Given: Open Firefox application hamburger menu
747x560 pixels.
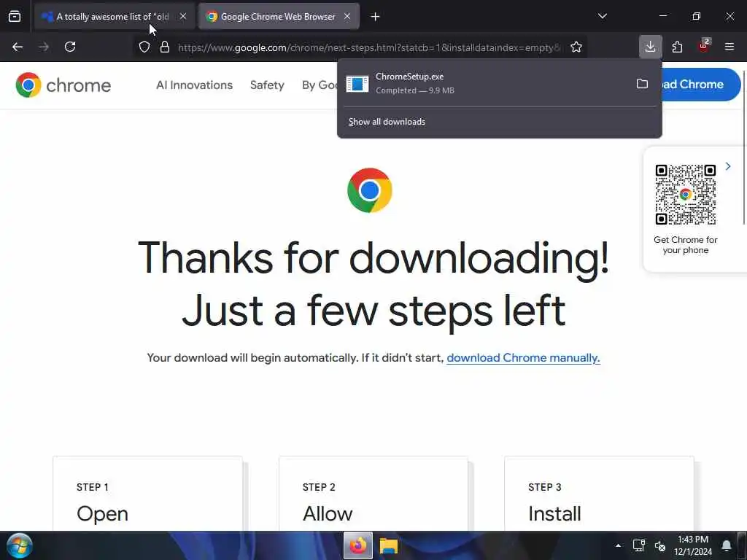Looking at the screenshot, I should (729, 47).
